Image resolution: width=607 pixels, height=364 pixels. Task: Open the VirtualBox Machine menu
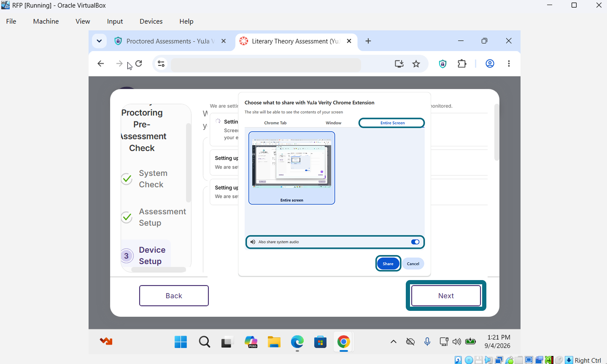[x=46, y=22]
